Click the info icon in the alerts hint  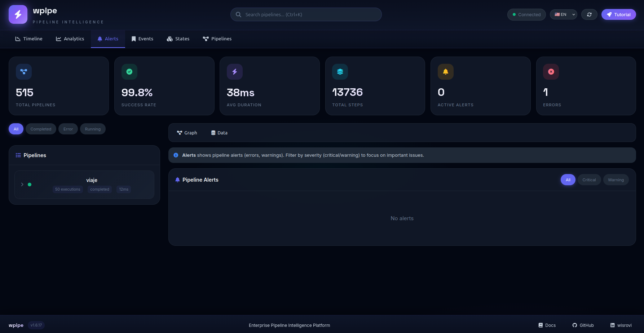tap(176, 155)
